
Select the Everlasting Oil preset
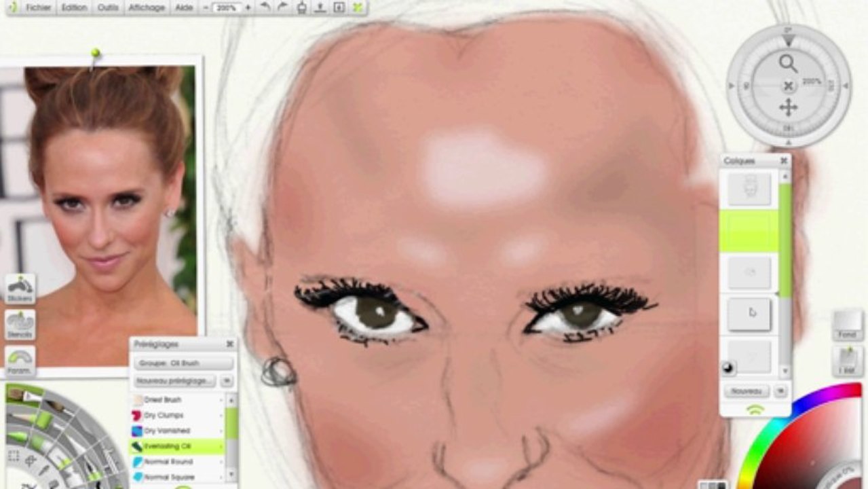click(176, 446)
